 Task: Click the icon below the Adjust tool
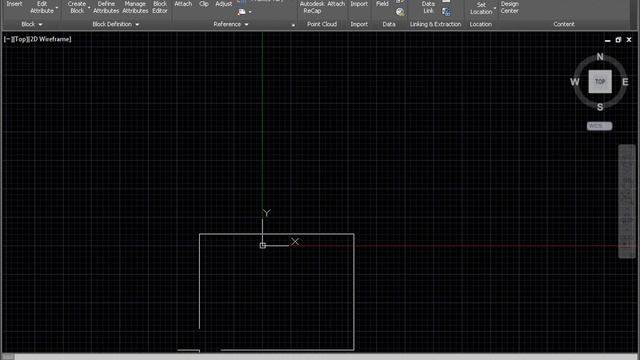[x=242, y=12]
